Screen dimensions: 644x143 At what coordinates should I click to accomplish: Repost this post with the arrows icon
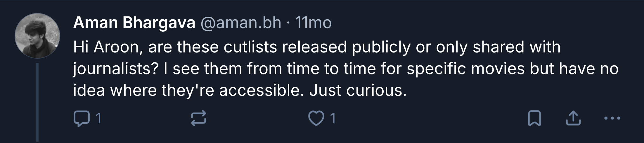199,119
